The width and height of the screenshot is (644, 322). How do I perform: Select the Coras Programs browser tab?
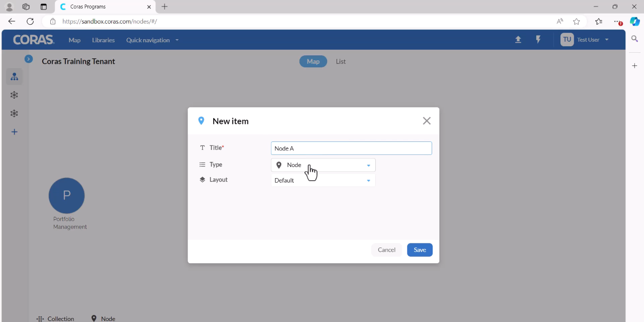(x=105, y=7)
